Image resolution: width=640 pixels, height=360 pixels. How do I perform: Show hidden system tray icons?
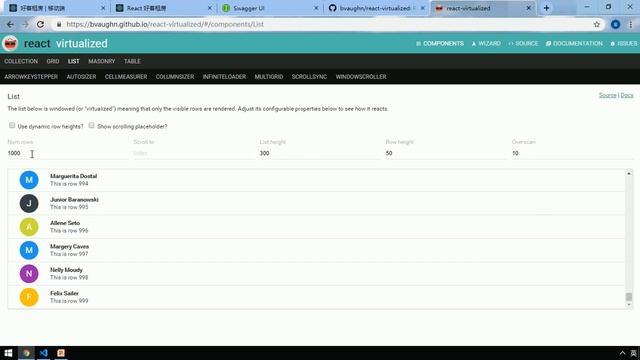pos(622,353)
